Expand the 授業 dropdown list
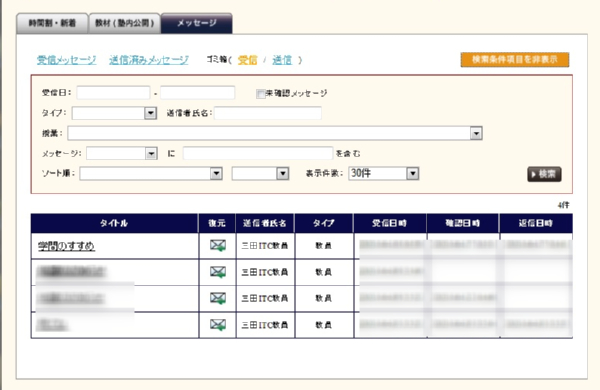Viewport: 600px width, 390px height. point(275,133)
